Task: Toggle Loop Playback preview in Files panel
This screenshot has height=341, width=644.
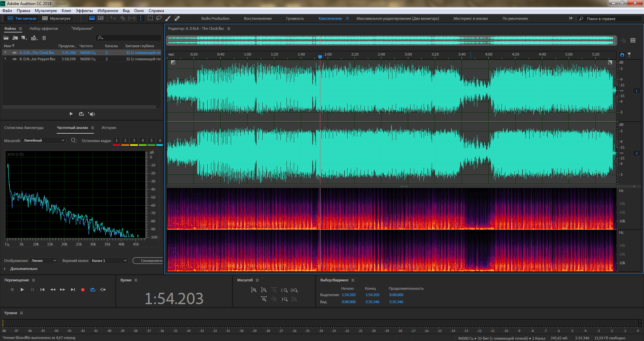Action: click(x=81, y=114)
